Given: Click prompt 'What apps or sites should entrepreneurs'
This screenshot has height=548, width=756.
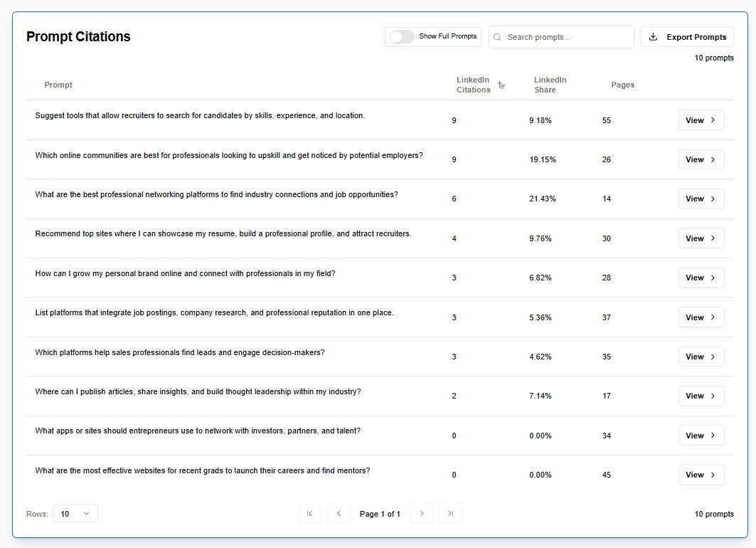Looking at the screenshot, I should [198, 431].
